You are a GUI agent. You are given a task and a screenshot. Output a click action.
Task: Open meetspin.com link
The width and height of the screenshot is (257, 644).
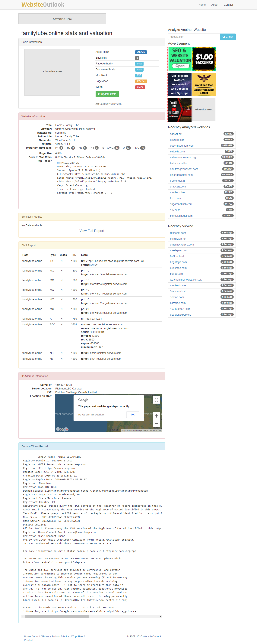click(x=178, y=251)
